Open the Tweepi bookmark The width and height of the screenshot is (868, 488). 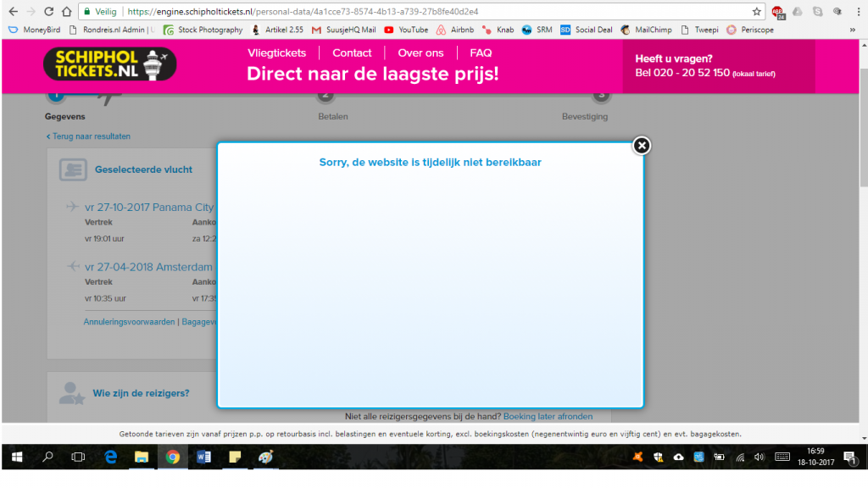(x=699, y=30)
